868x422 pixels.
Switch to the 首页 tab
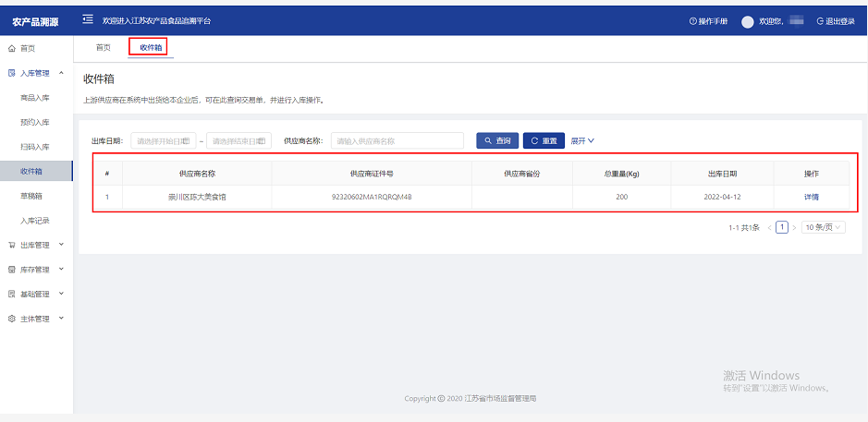104,47
